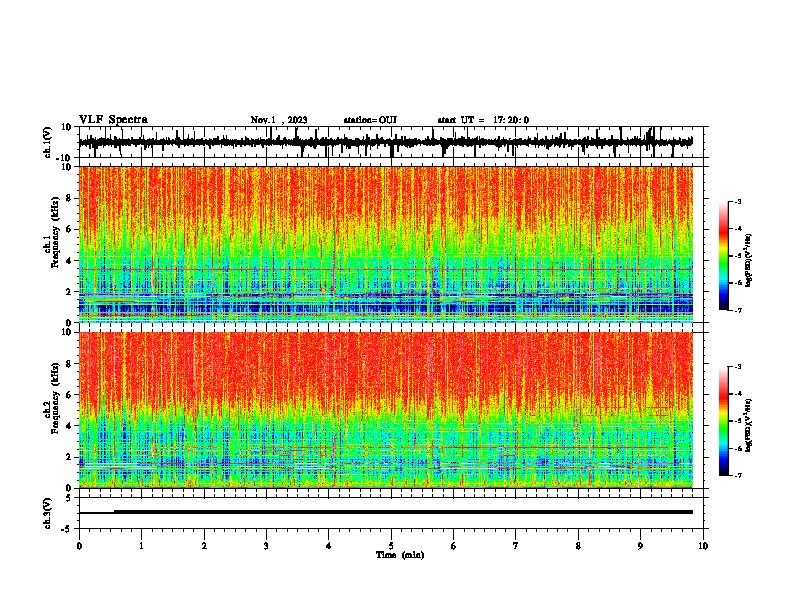Click time axis tick label "9"

click(x=640, y=546)
